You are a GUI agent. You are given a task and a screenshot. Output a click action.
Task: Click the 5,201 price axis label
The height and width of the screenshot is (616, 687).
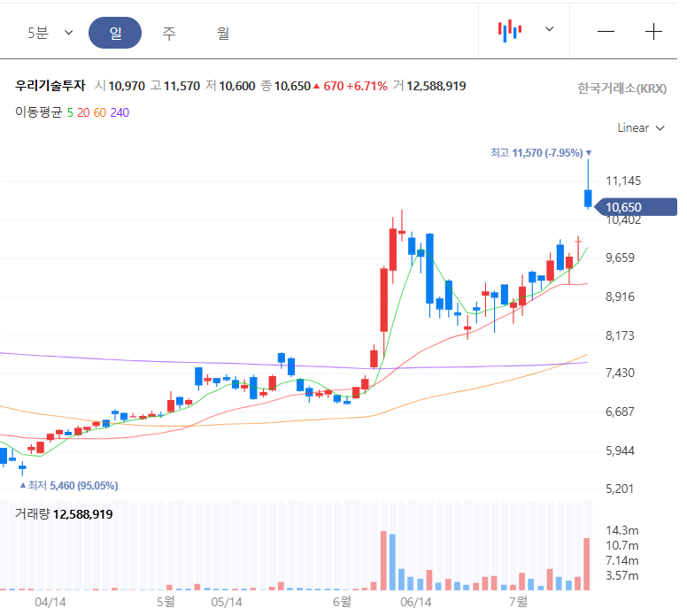[620, 489]
